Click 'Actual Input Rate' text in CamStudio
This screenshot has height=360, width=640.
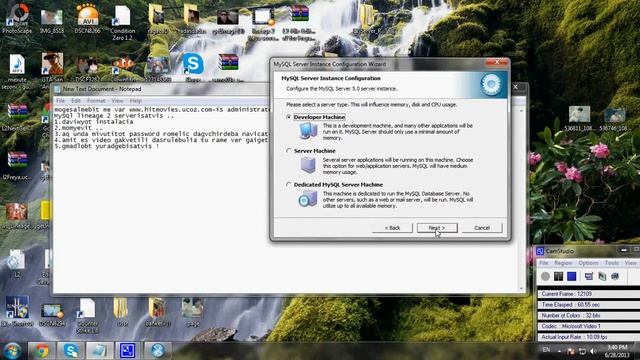[x=574, y=337]
